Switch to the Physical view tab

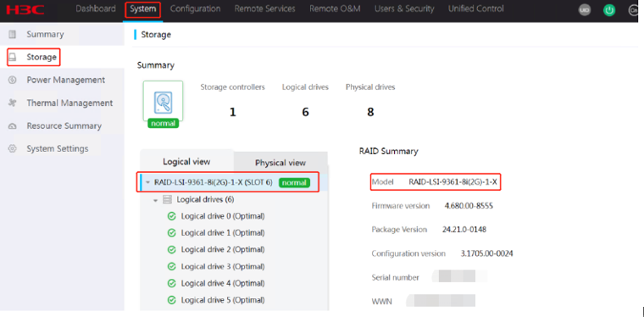pyautogui.click(x=280, y=163)
